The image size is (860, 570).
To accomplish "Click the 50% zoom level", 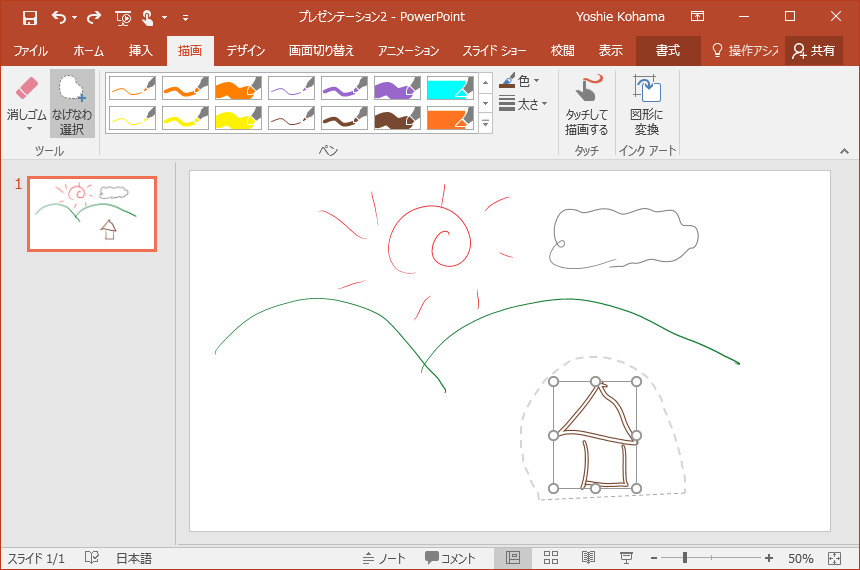I will pyautogui.click(x=801, y=558).
